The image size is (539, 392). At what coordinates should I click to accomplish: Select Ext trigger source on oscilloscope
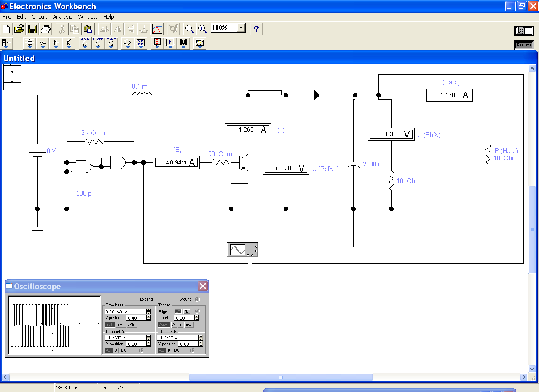tap(188, 325)
